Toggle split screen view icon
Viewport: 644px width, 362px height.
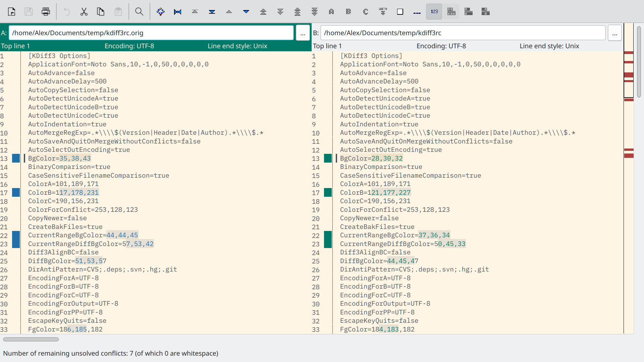point(451,12)
